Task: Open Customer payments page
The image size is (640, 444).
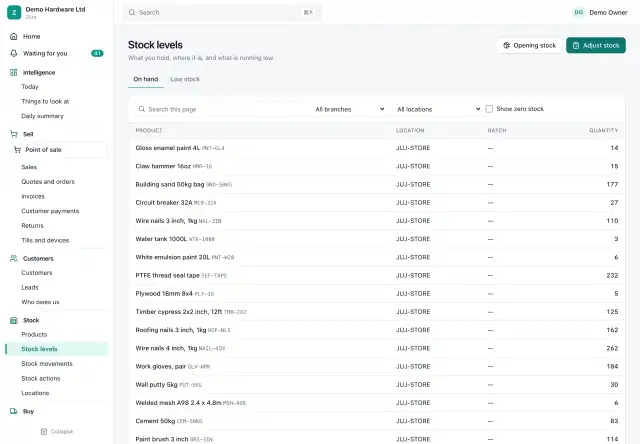Action: point(50,211)
